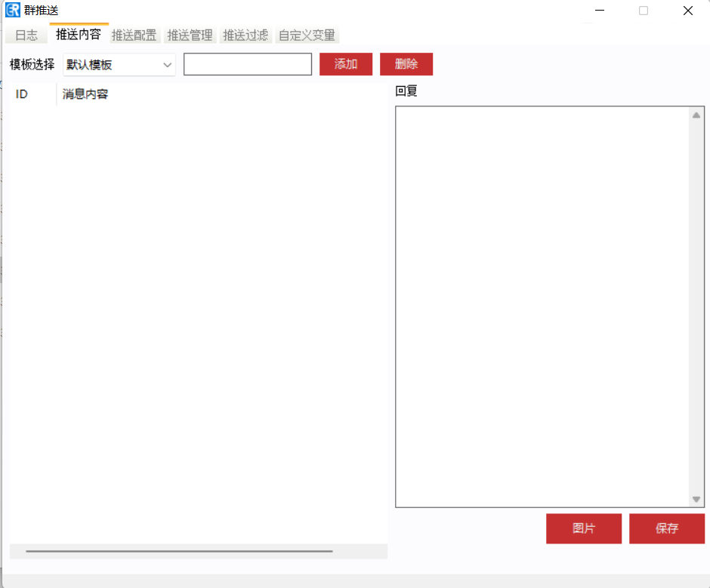This screenshot has height=588, width=710.
Task: Expand the 默认模板 template dropdown
Action: tap(119, 65)
